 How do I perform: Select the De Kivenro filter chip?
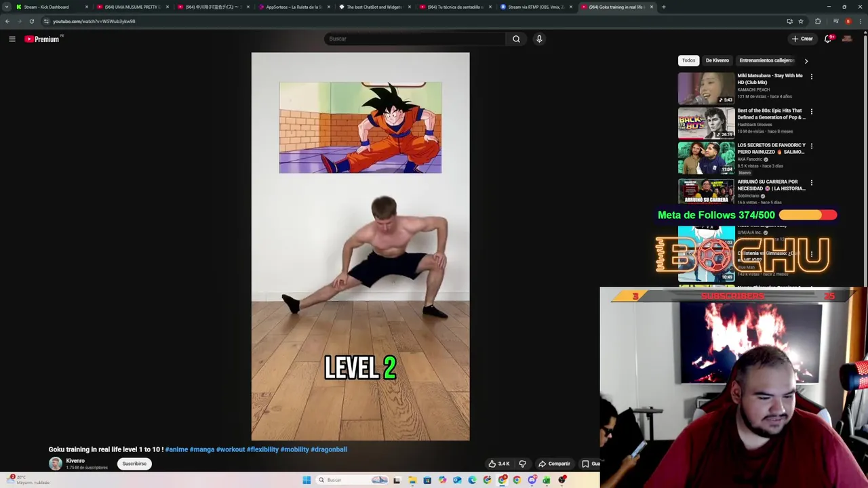point(717,60)
